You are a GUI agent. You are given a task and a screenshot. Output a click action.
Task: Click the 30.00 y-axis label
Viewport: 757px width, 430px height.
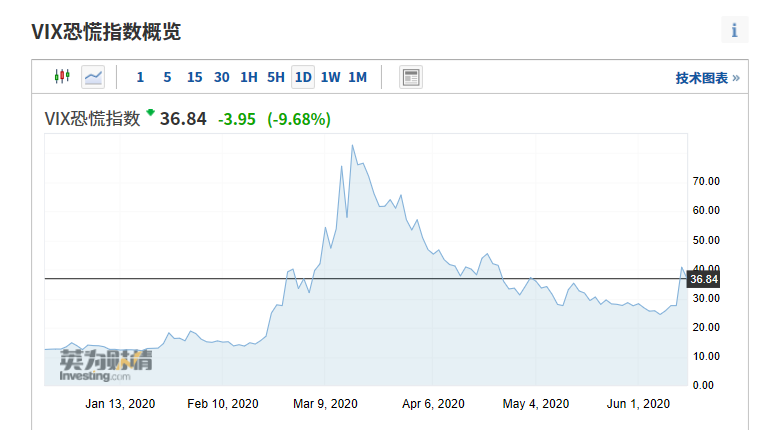[x=706, y=298]
